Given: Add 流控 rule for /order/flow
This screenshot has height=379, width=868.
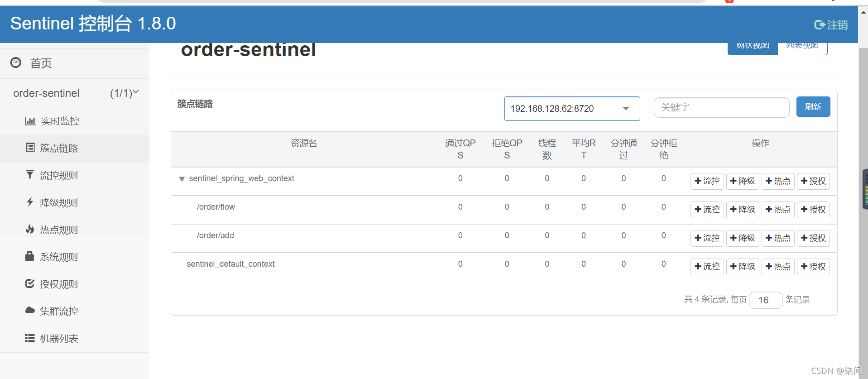Looking at the screenshot, I should [x=707, y=210].
